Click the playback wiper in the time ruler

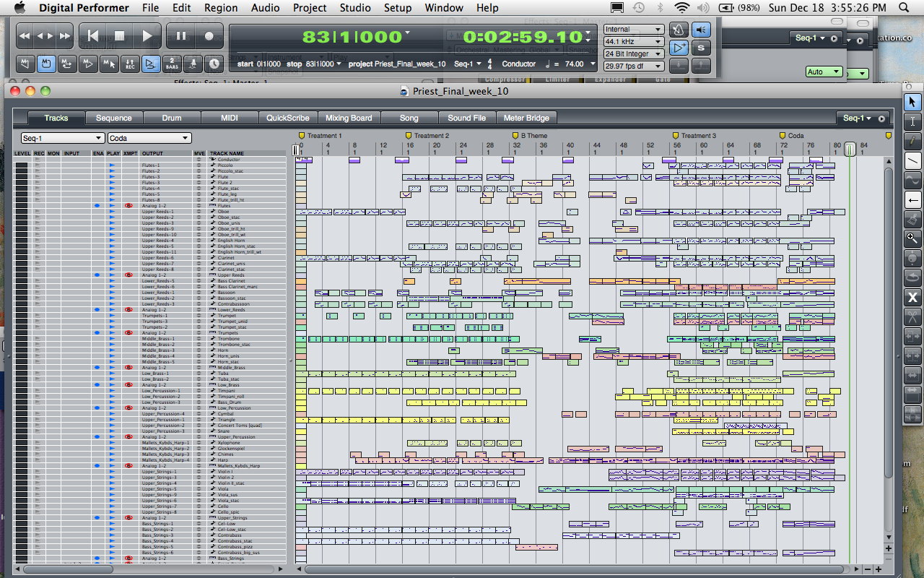point(850,150)
